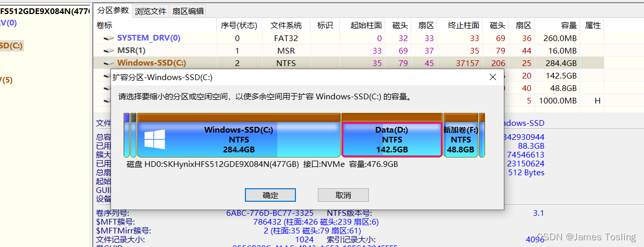Click the 文件系统 column header
This screenshot has height=247, width=644.
(286, 25)
